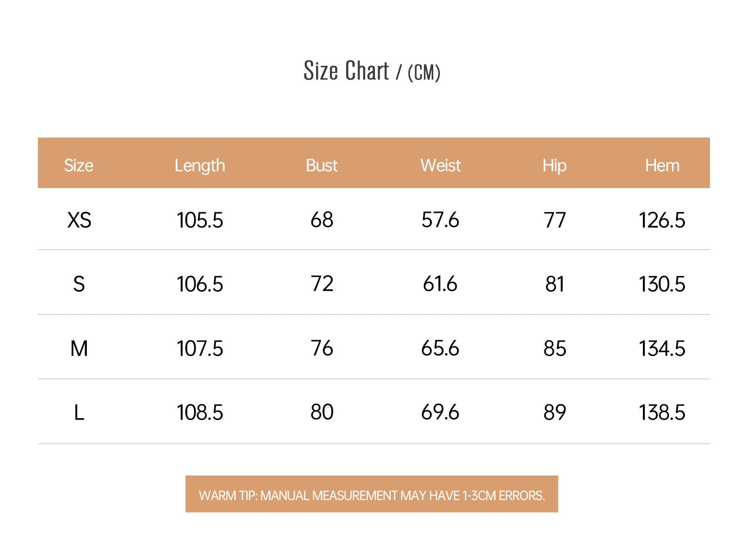Click the XS hem value 126.5
The height and width of the screenshot is (560, 747).
[662, 220]
